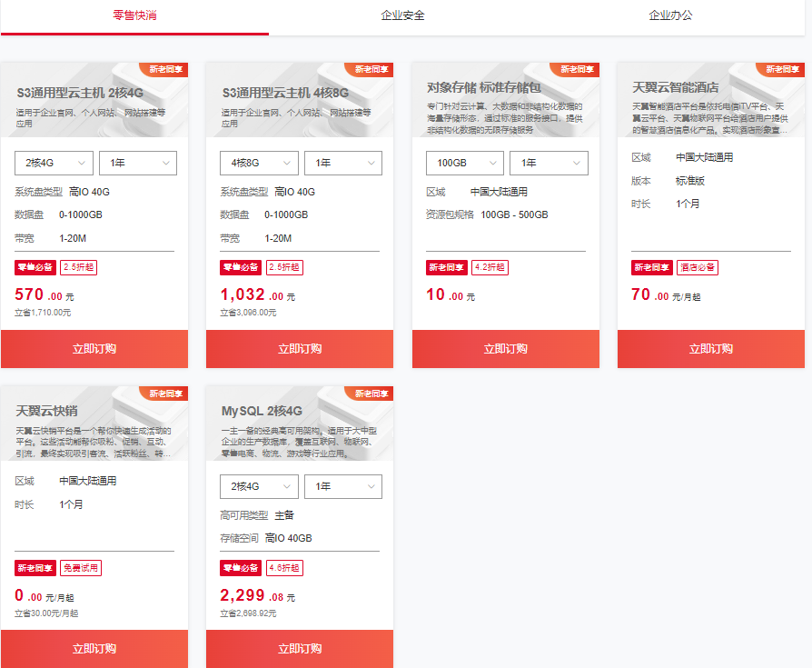This screenshot has width=812, height=668.
Task: Click the 4.2折起 discount tag
Action: pos(490,267)
